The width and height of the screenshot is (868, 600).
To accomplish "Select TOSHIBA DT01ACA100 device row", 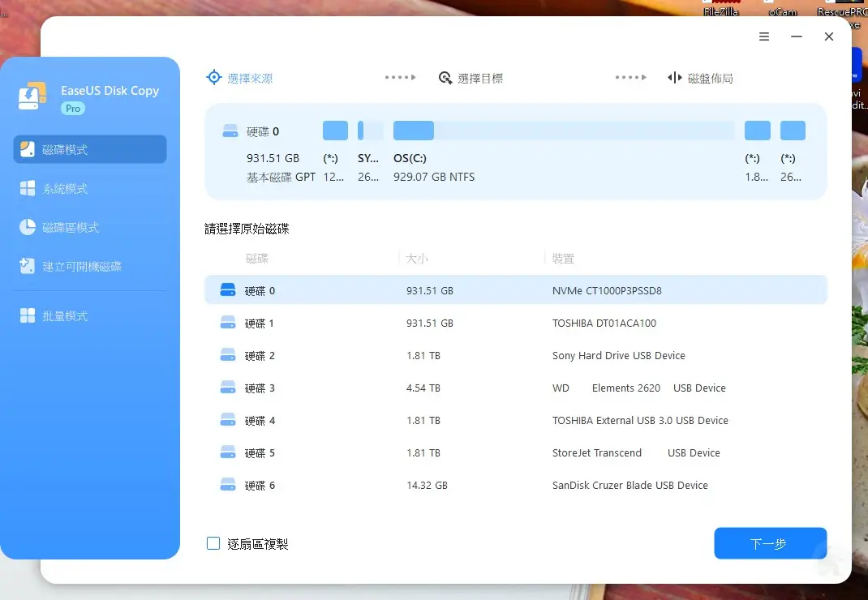I will click(515, 323).
